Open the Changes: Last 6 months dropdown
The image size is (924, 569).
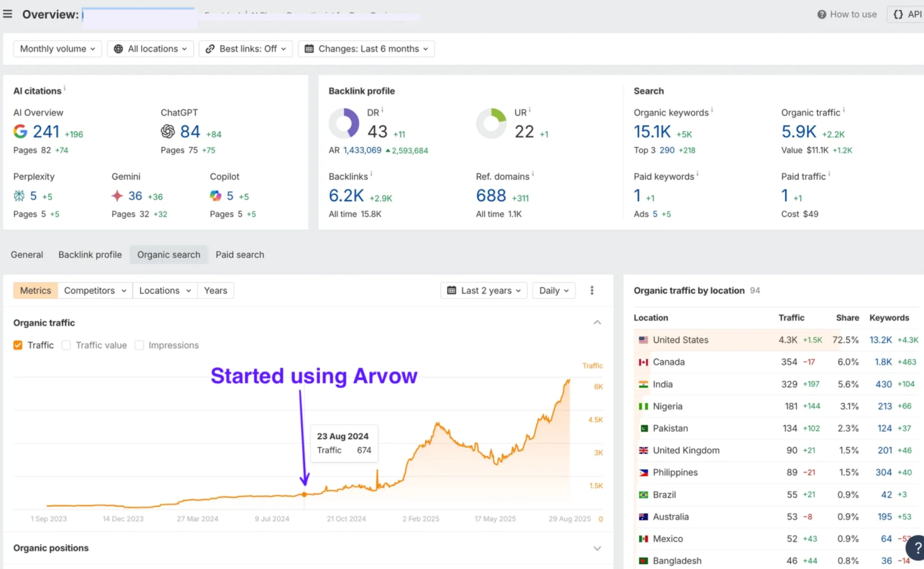[x=366, y=49]
